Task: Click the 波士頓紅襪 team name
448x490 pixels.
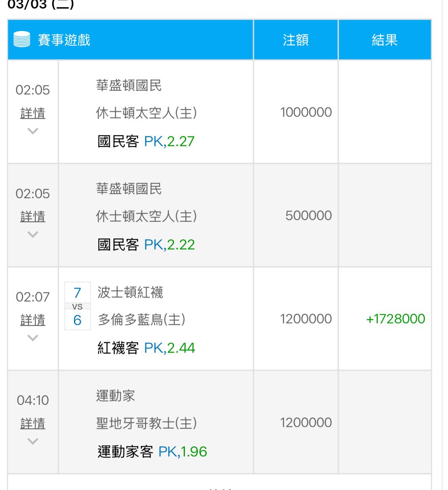Action: point(130,292)
